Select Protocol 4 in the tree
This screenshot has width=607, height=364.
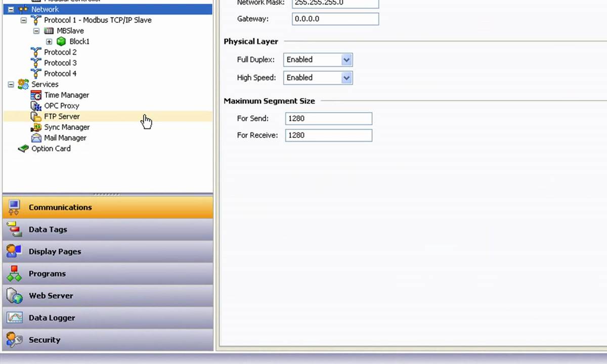tap(60, 73)
